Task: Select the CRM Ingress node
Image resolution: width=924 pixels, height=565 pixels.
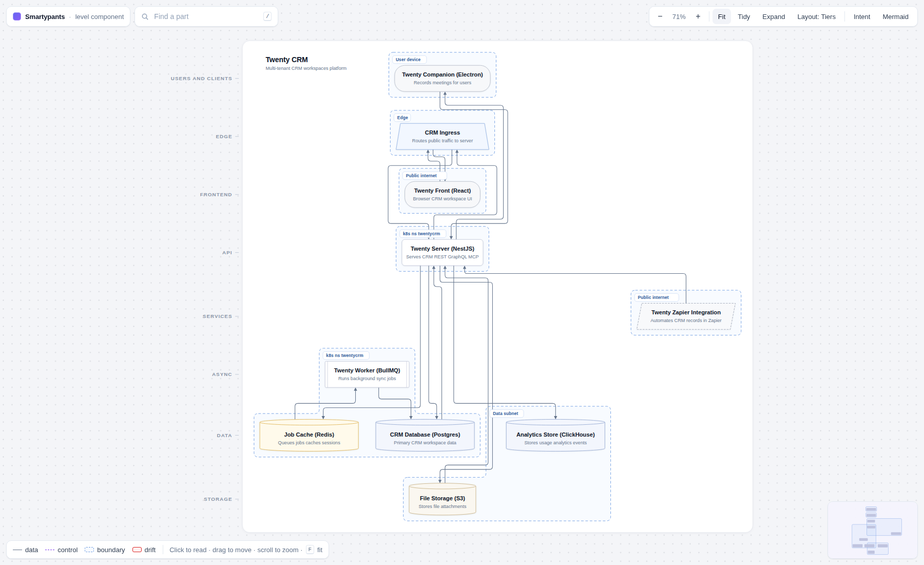Action: click(x=442, y=136)
